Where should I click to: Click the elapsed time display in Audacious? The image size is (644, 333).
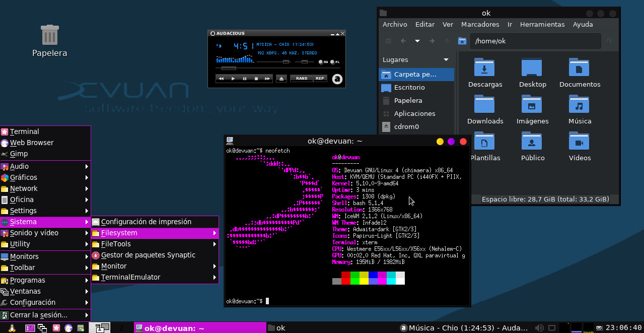pyautogui.click(x=244, y=46)
